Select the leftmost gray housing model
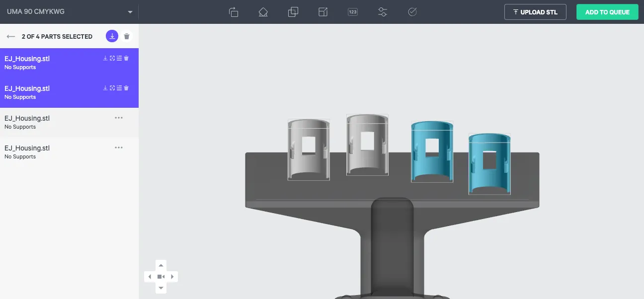644x299 pixels. (x=309, y=149)
